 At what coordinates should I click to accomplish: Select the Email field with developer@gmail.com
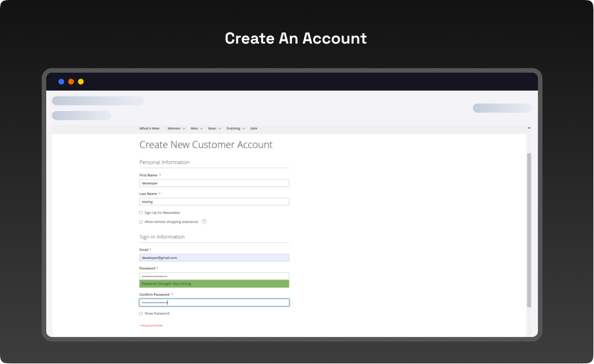point(214,258)
